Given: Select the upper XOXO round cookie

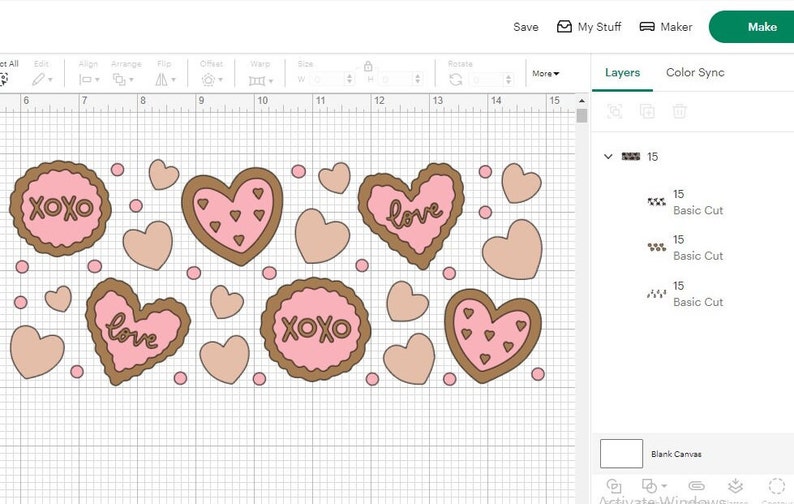Looking at the screenshot, I should (60, 208).
